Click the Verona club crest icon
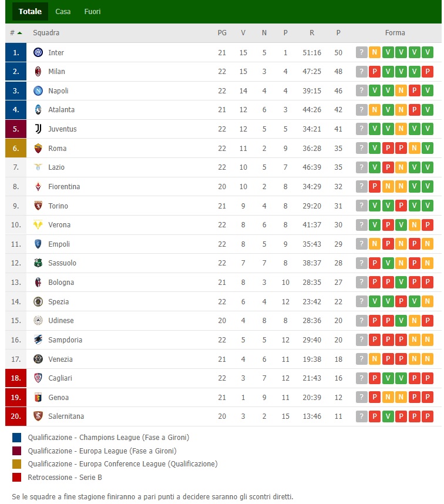 (x=38, y=225)
